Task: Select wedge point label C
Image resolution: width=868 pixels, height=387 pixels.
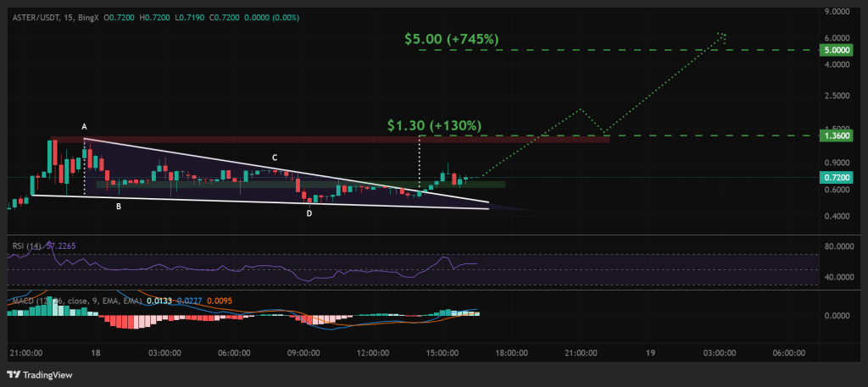Action: point(274,158)
